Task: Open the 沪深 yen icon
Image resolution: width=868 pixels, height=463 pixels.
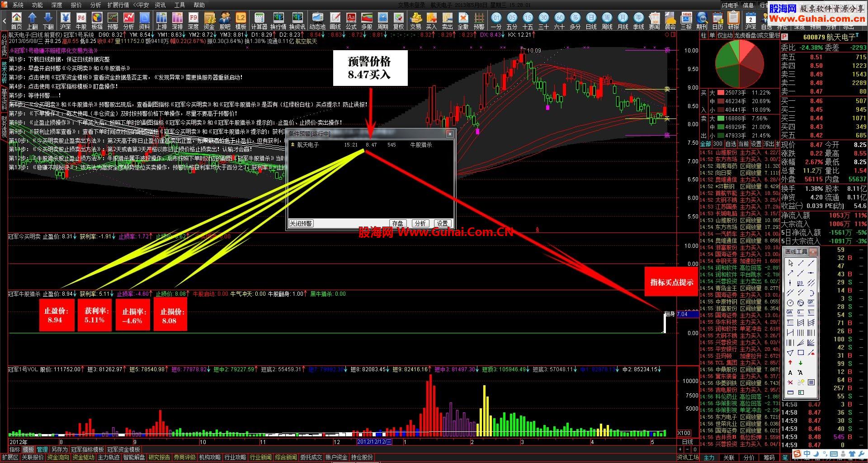Action: [66, 20]
